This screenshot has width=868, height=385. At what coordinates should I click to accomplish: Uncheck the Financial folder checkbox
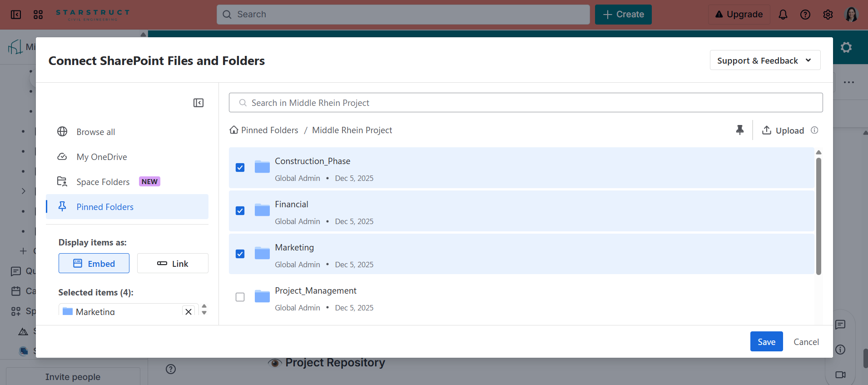pyautogui.click(x=240, y=211)
